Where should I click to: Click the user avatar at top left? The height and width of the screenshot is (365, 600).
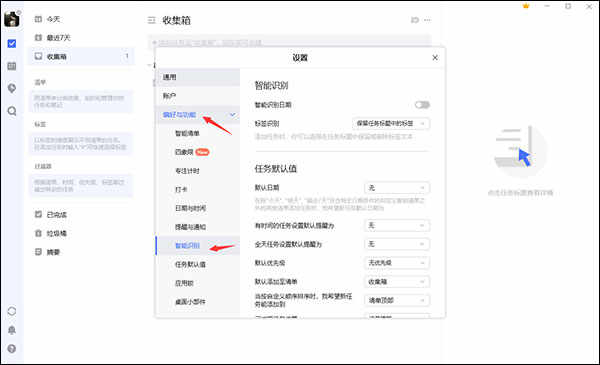click(12, 19)
